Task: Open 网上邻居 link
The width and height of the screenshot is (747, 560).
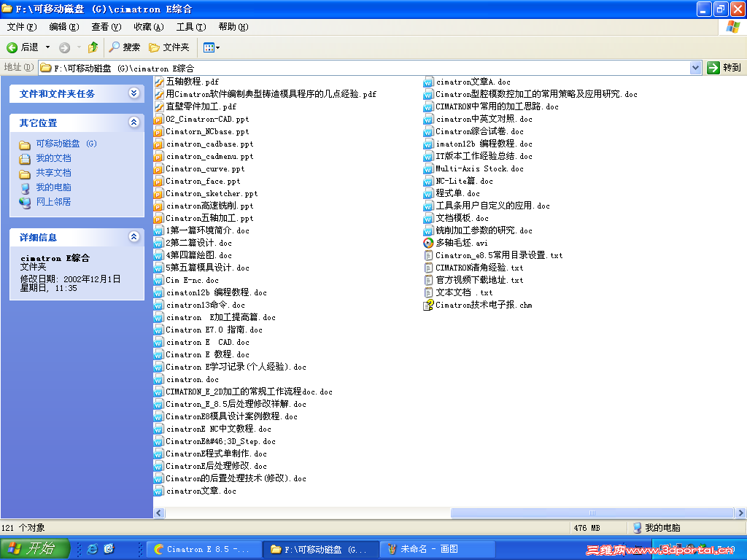Action: [53, 202]
